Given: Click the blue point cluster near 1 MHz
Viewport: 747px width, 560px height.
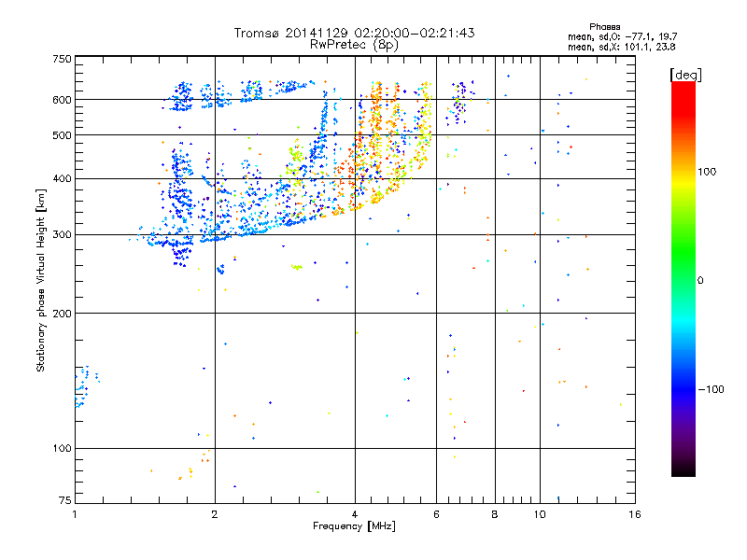Looking at the screenshot, I should pos(84,385).
